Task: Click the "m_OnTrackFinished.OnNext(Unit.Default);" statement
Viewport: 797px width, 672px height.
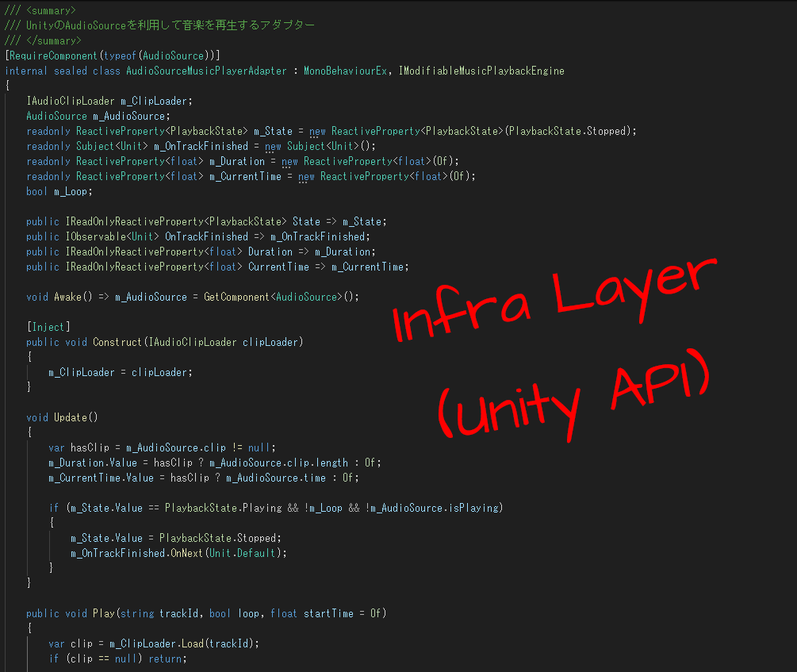Action: (178, 554)
